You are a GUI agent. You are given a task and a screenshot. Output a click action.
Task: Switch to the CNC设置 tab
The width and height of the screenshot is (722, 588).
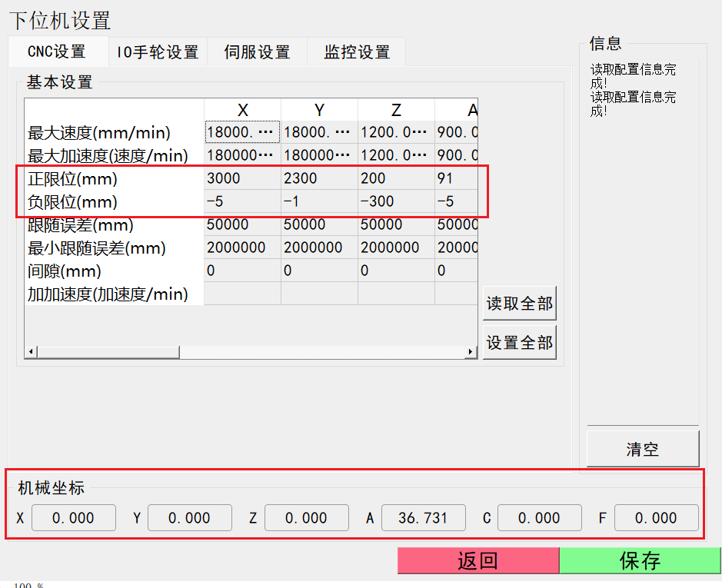pos(57,52)
